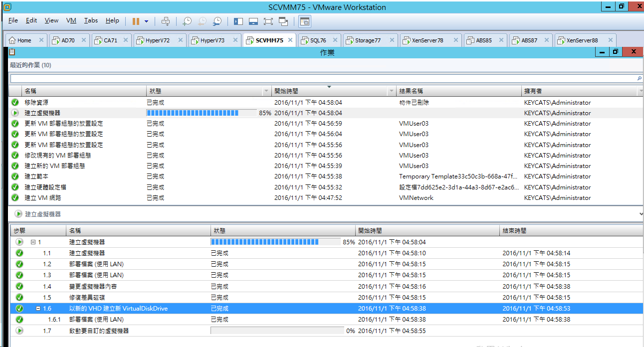
Task: Sort jobs by 名稱 column header
Action: [83, 91]
